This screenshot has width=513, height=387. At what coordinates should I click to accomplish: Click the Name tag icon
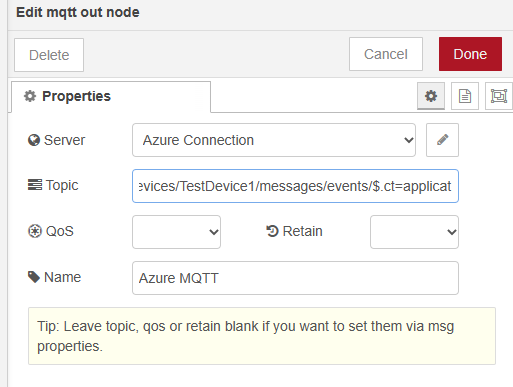(x=34, y=277)
